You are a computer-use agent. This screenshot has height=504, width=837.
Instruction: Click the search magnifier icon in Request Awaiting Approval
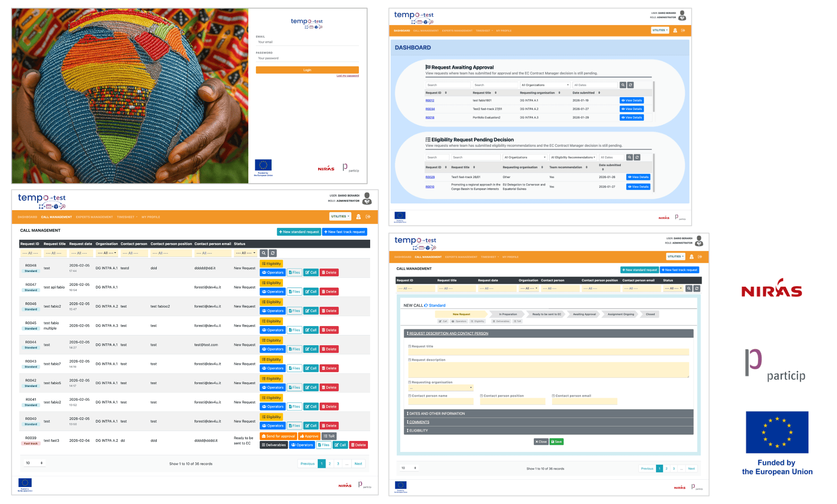coord(623,85)
